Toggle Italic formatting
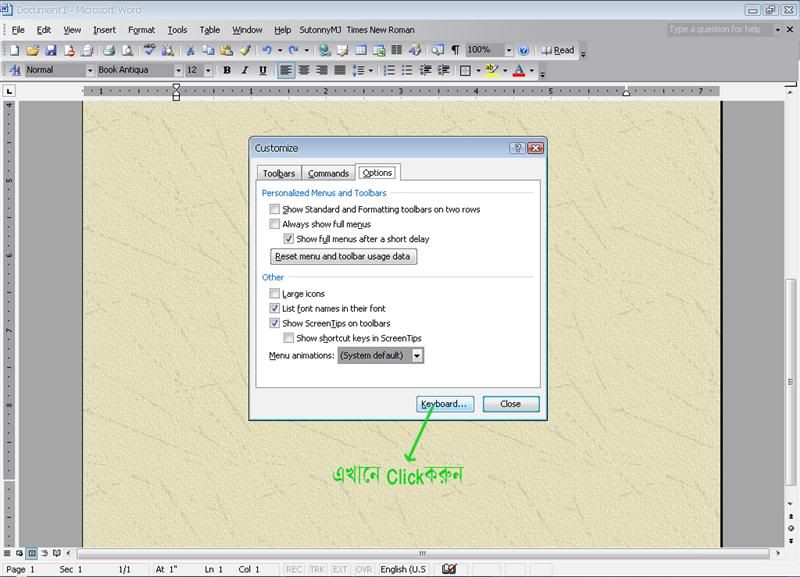Image resolution: width=800 pixels, height=577 pixels. [x=245, y=71]
